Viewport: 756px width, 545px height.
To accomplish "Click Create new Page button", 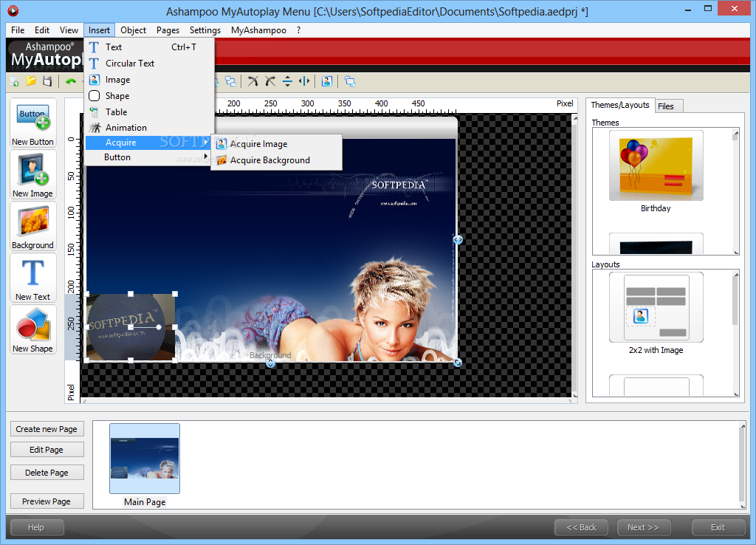I will pos(47,429).
